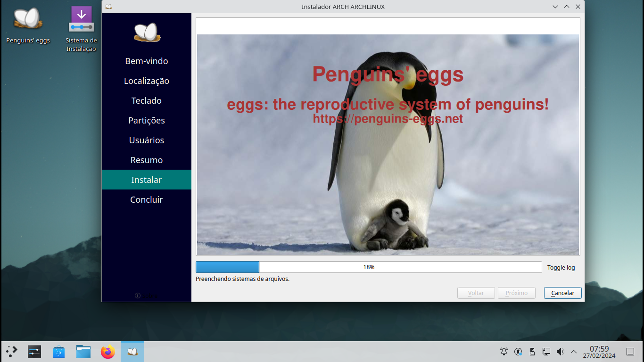Open Dolphin file manager from taskbar

coord(83,352)
